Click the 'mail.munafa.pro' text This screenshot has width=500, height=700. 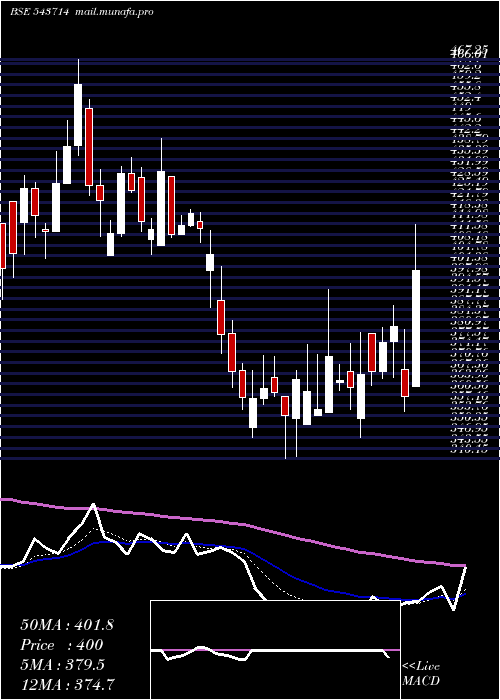click(113, 12)
